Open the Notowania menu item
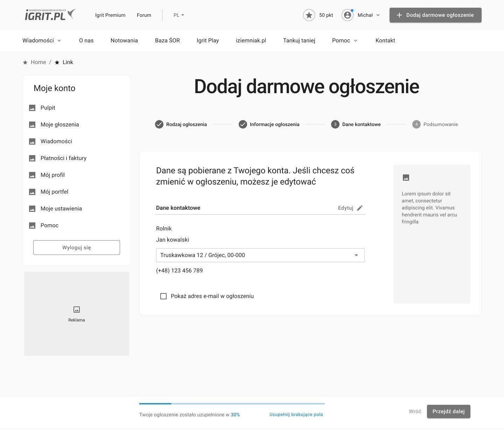Image resolution: width=504 pixels, height=430 pixels. [x=124, y=41]
